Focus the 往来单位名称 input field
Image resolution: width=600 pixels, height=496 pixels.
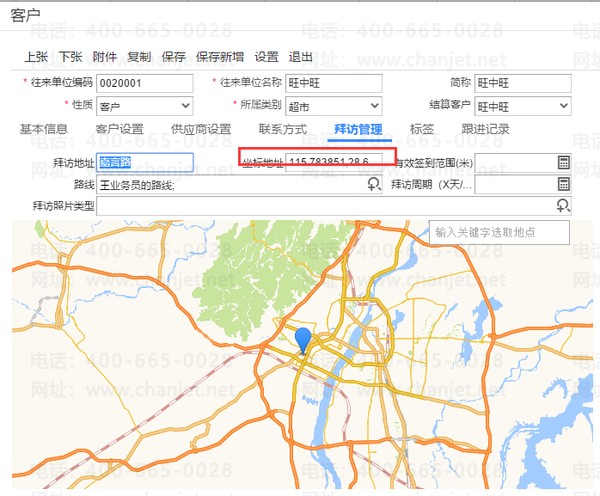click(x=334, y=83)
